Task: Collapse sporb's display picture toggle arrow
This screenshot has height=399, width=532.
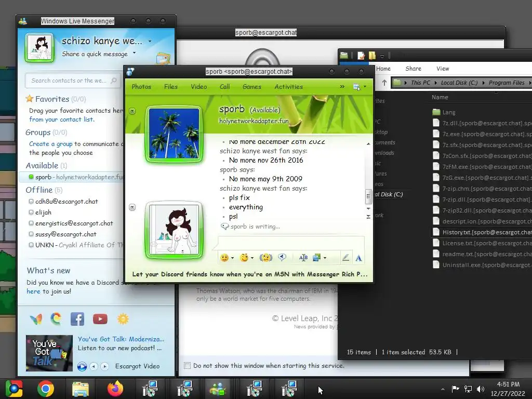Action: pyautogui.click(x=132, y=111)
